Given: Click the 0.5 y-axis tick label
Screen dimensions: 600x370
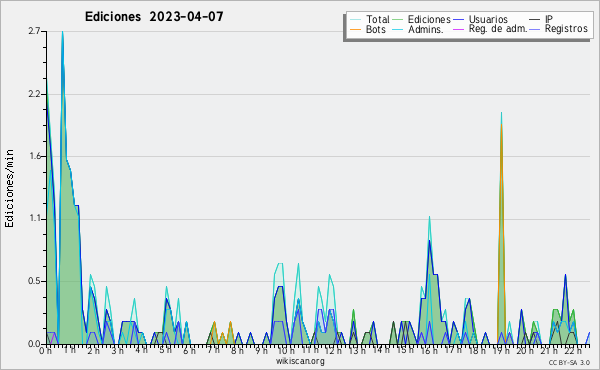Looking at the screenshot, I should [x=34, y=282].
